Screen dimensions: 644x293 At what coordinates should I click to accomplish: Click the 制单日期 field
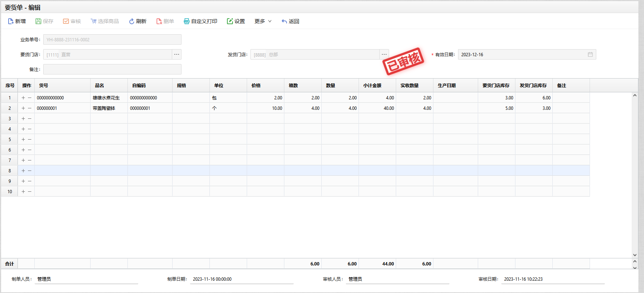pyautogui.click(x=242, y=279)
